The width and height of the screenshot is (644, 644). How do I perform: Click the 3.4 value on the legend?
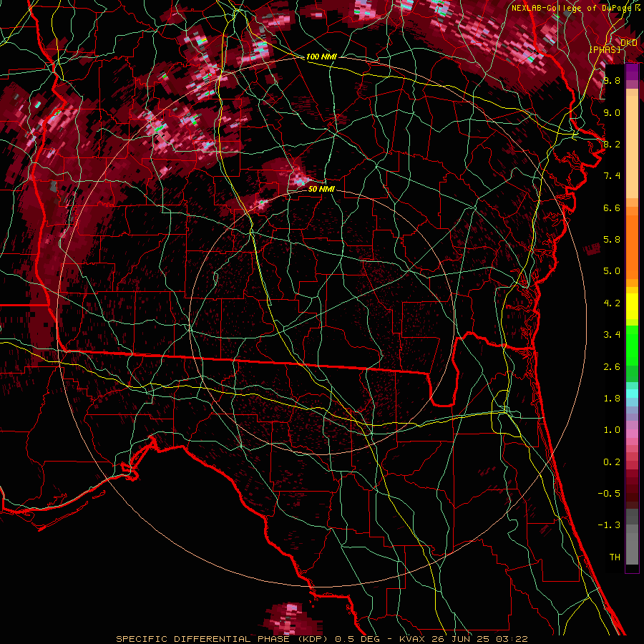coord(612,335)
